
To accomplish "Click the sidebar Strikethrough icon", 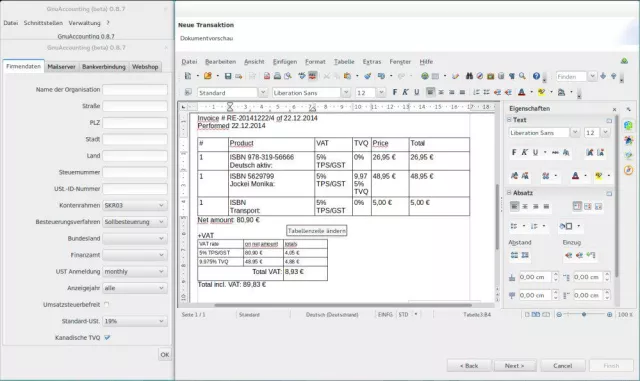I will (x=555, y=152).
